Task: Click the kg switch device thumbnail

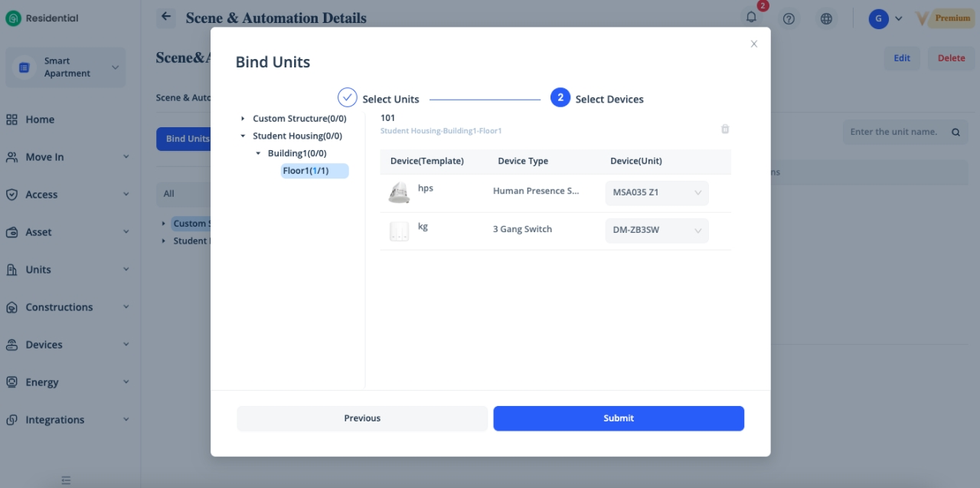Action: tap(399, 231)
